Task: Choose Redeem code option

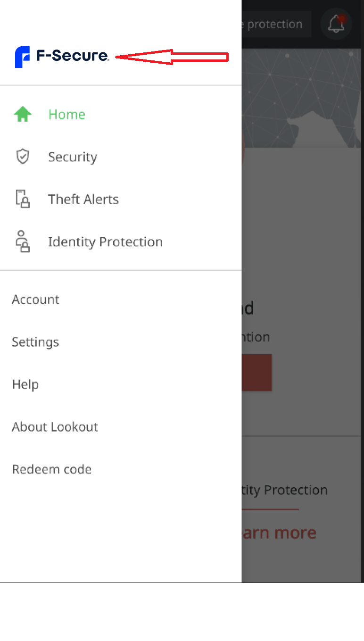Action: click(52, 469)
